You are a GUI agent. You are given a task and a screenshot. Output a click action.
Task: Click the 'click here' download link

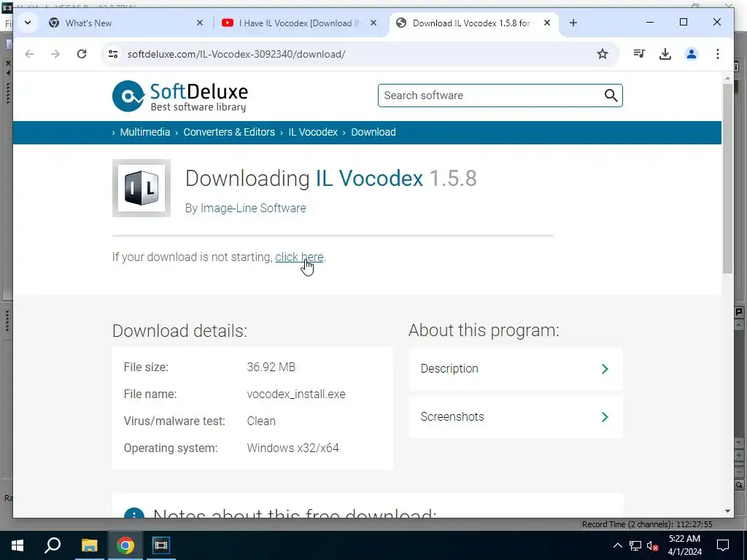pos(299,257)
